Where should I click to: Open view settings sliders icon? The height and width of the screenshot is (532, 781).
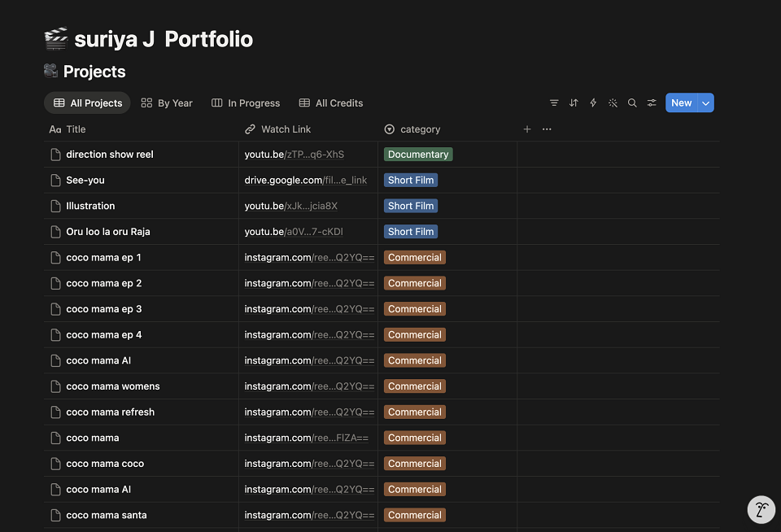pyautogui.click(x=652, y=103)
